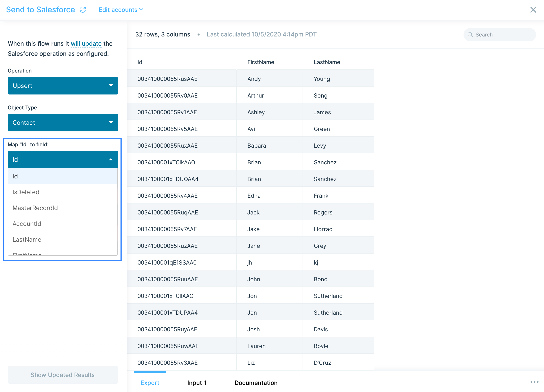Open the Operation dropdown showing Upsert
Viewport: 544px width, 392px height.
point(63,86)
